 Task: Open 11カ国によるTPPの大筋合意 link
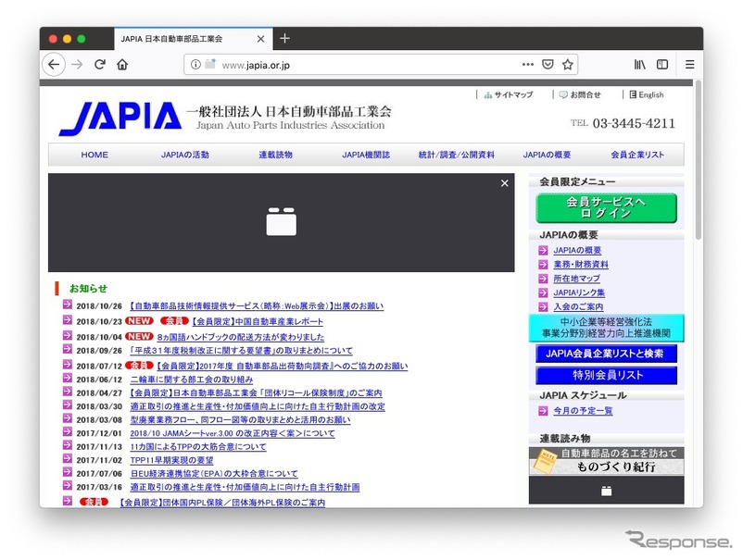(198, 447)
